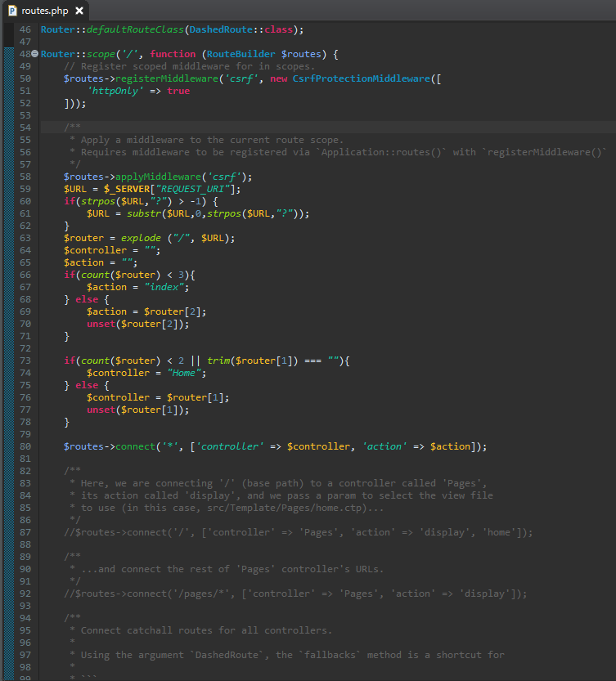The width and height of the screenshot is (616, 681).
Task: Click '$_SERVER' superglobal on line 59
Action: click(x=127, y=189)
